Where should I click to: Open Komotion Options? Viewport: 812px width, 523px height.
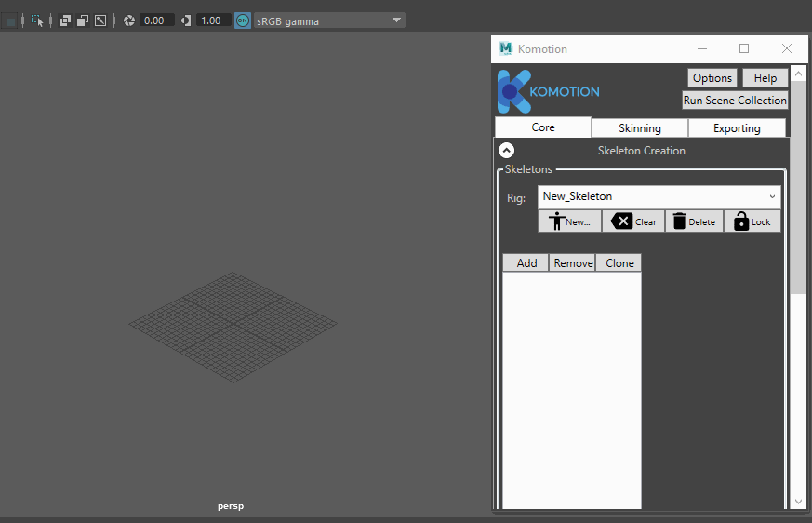(712, 78)
